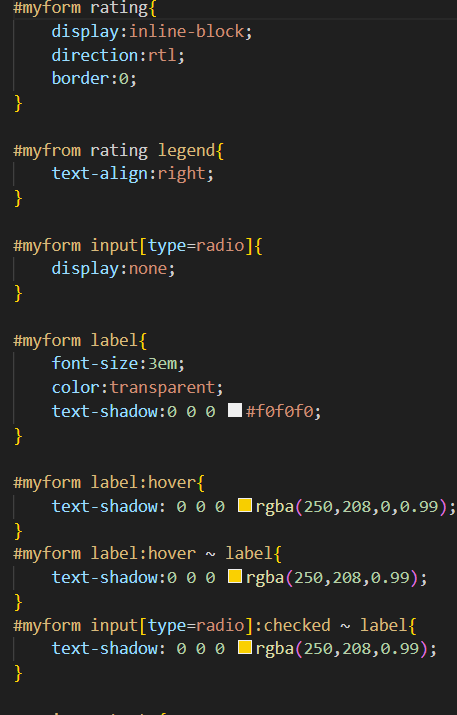457x715 pixels.
Task: Open the swatch beside rgba(250,208,0,0.99) under label:hover
Action: [x=244, y=505]
